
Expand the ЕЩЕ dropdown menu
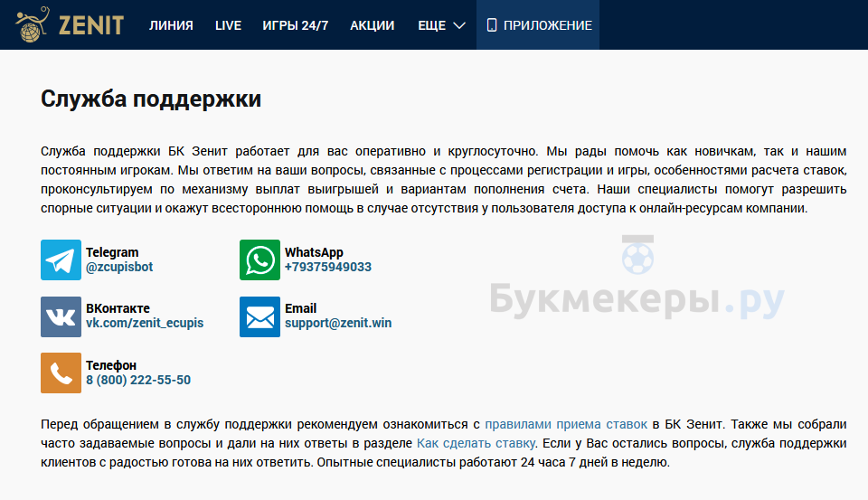pyautogui.click(x=441, y=25)
